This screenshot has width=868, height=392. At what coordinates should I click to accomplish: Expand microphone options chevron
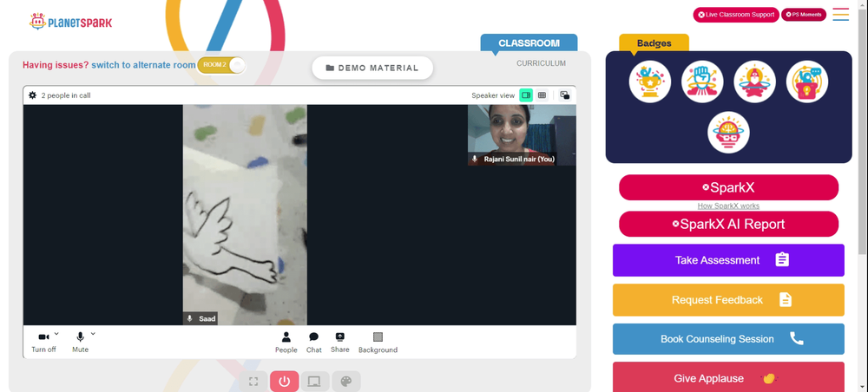(x=93, y=333)
